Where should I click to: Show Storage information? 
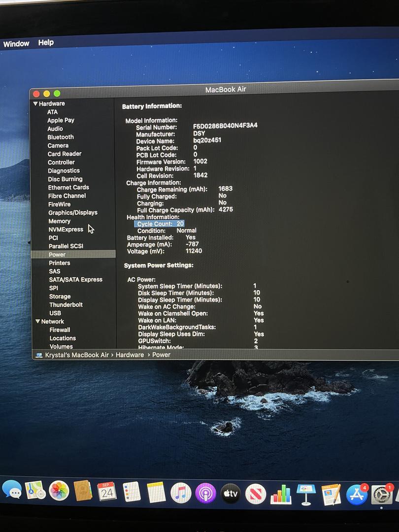coord(60,297)
